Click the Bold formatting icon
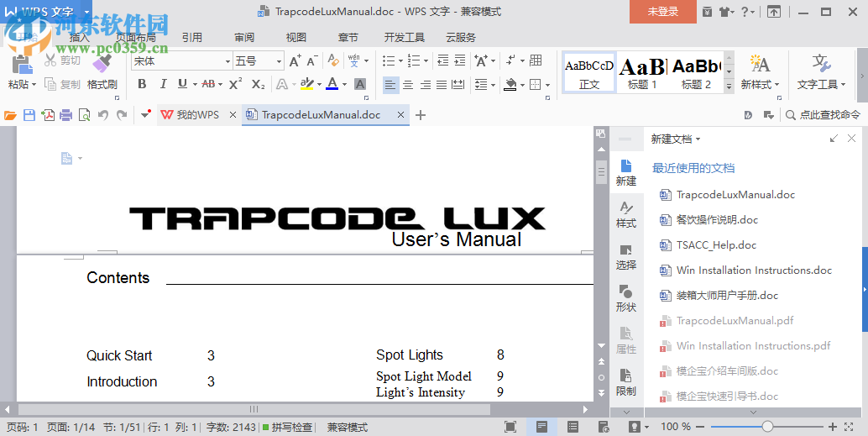 142,84
